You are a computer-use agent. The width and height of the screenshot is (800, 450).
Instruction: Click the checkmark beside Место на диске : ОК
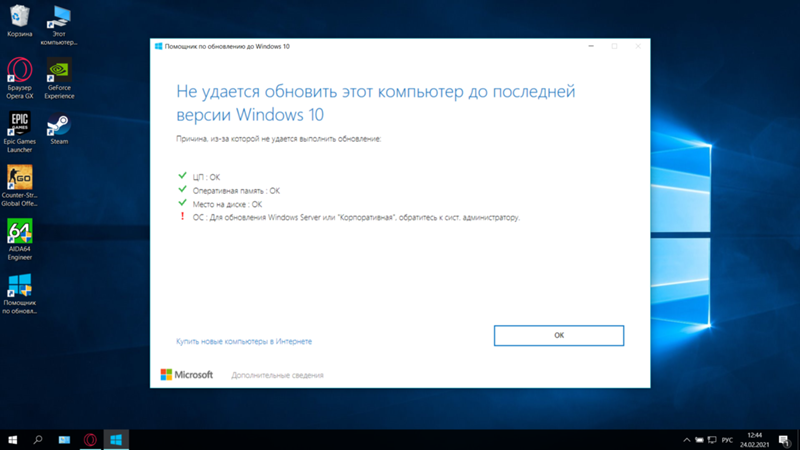tap(182, 203)
